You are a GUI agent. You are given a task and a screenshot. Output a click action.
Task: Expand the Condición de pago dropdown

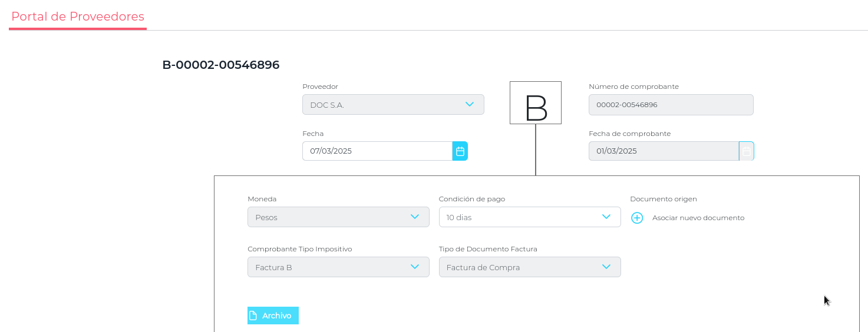click(529, 217)
